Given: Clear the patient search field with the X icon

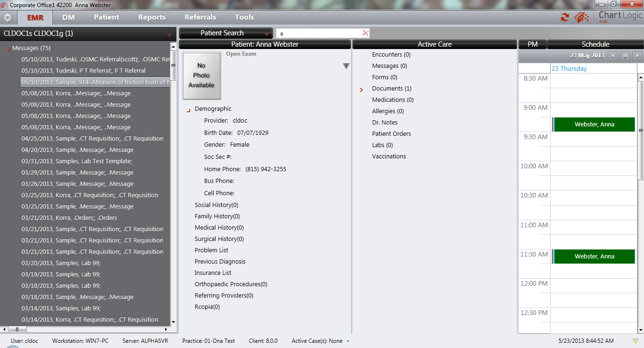Looking at the screenshot, I should (x=366, y=33).
